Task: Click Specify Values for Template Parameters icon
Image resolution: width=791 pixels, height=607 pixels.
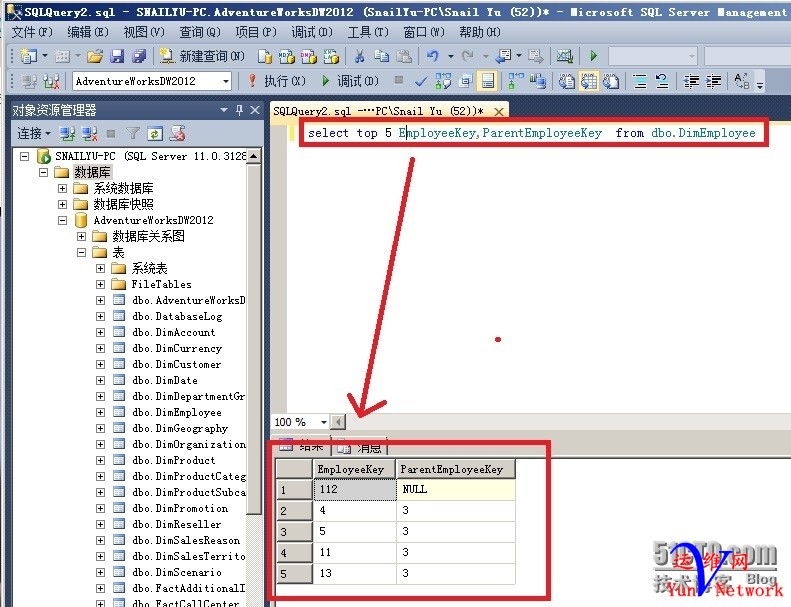Action: pyautogui.click(x=742, y=81)
